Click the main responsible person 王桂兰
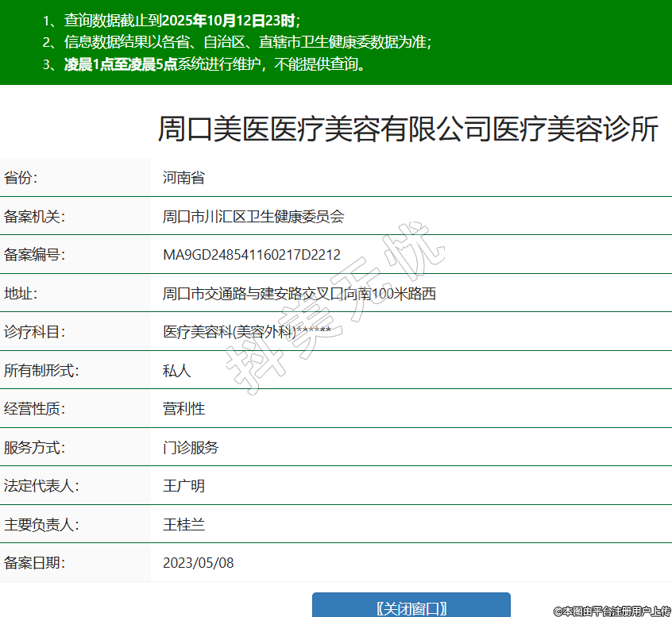Image resolution: width=672 pixels, height=617 pixels. coord(183,525)
